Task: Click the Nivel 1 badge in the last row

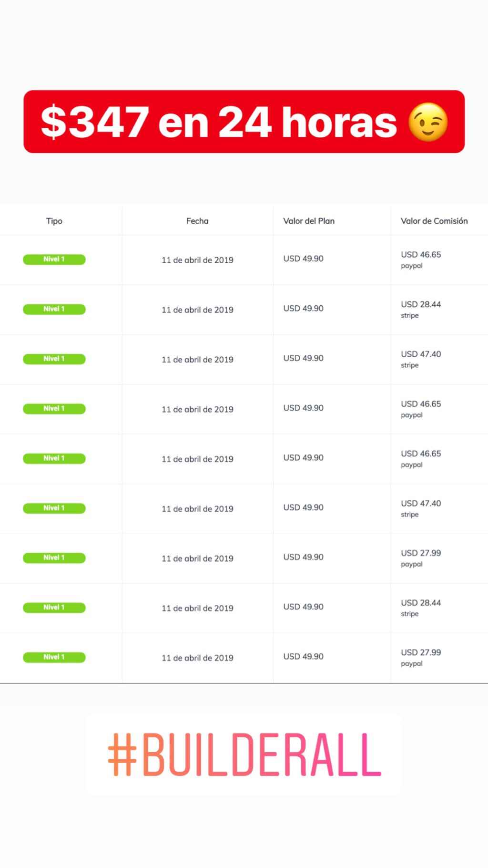Action: point(54,657)
